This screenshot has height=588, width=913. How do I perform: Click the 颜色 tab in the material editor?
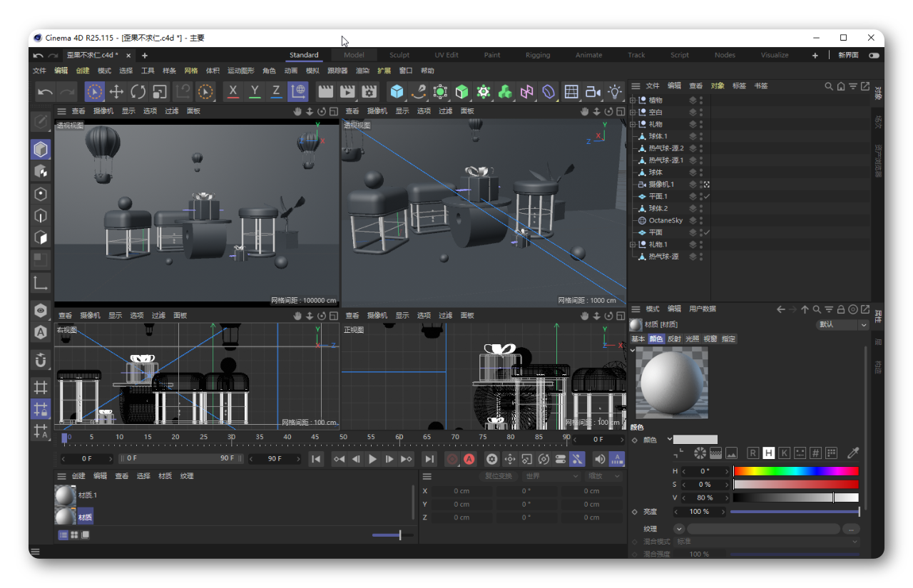pyautogui.click(x=656, y=339)
